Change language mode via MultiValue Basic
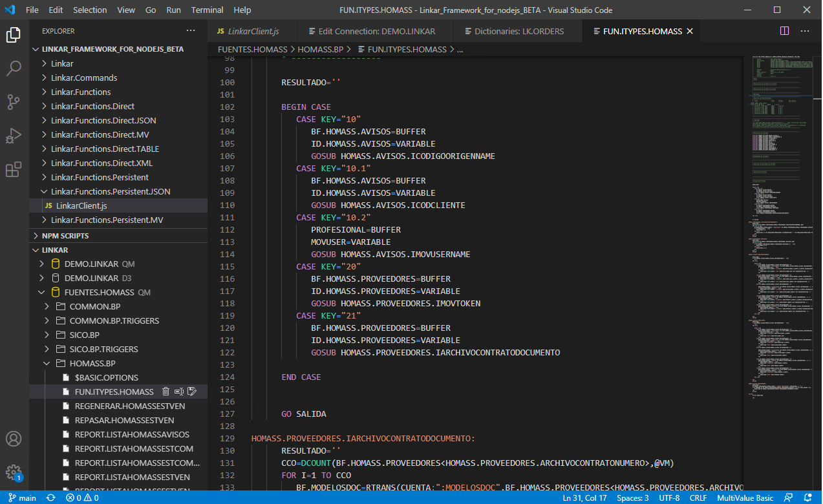823x504 pixels. tap(744, 498)
